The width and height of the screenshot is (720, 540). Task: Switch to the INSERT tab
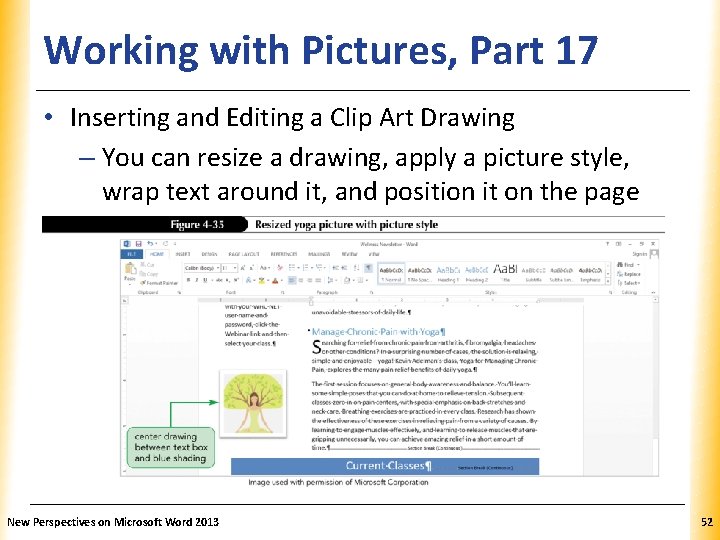click(183, 254)
